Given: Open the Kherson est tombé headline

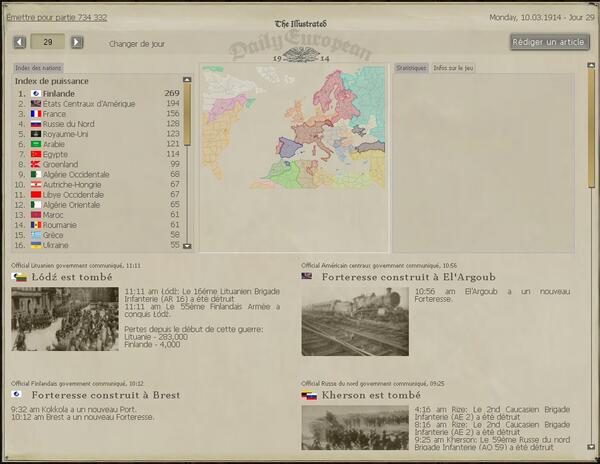Looking at the screenshot, I should point(371,395).
